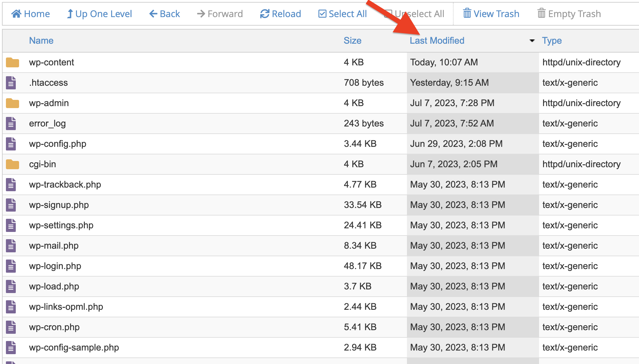Click the wp-mail.php file icon
The width and height of the screenshot is (639, 364).
(11, 246)
